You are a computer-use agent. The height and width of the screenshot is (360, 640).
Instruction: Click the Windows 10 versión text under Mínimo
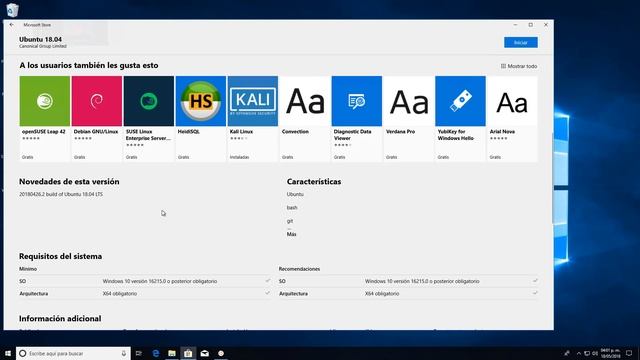tap(160, 281)
